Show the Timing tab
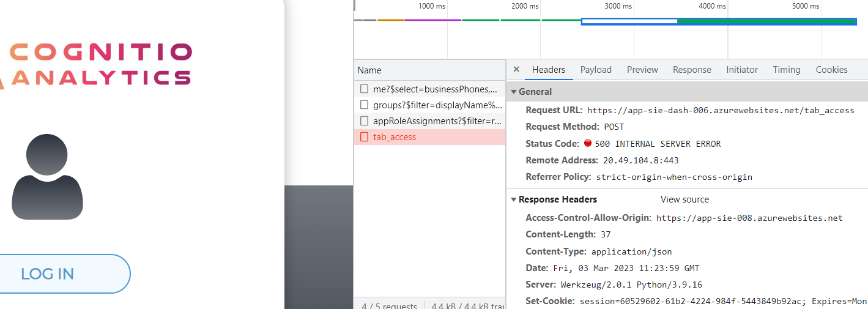Image resolution: width=868 pixels, height=309 pixels. pyautogui.click(x=787, y=70)
